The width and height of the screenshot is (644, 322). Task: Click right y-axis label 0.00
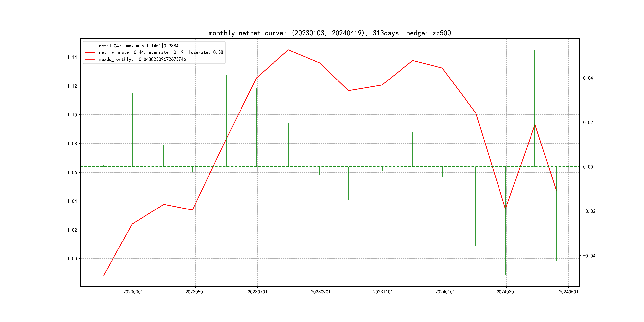588,167
